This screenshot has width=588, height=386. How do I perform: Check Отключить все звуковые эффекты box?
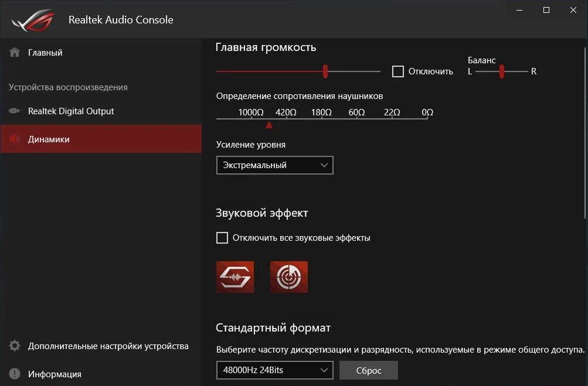pyautogui.click(x=222, y=238)
